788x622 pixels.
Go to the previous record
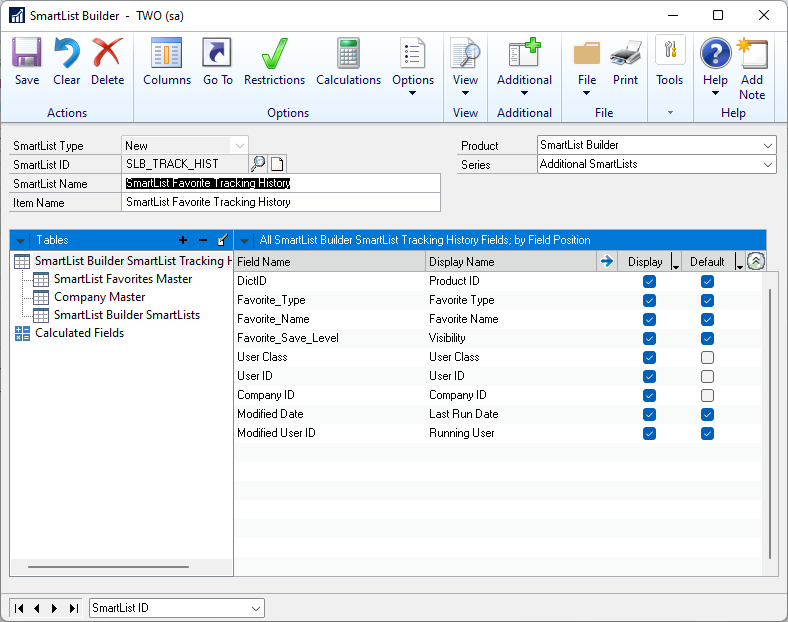[x=37, y=608]
